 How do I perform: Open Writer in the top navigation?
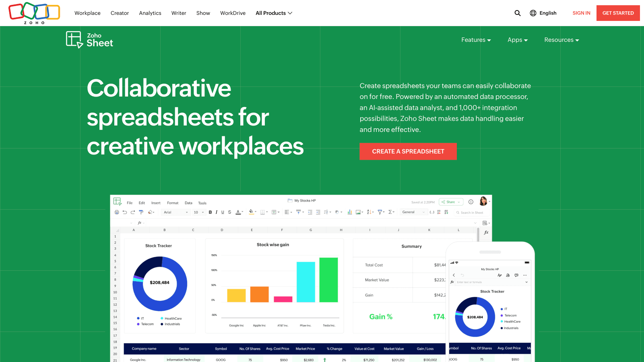pos(179,13)
